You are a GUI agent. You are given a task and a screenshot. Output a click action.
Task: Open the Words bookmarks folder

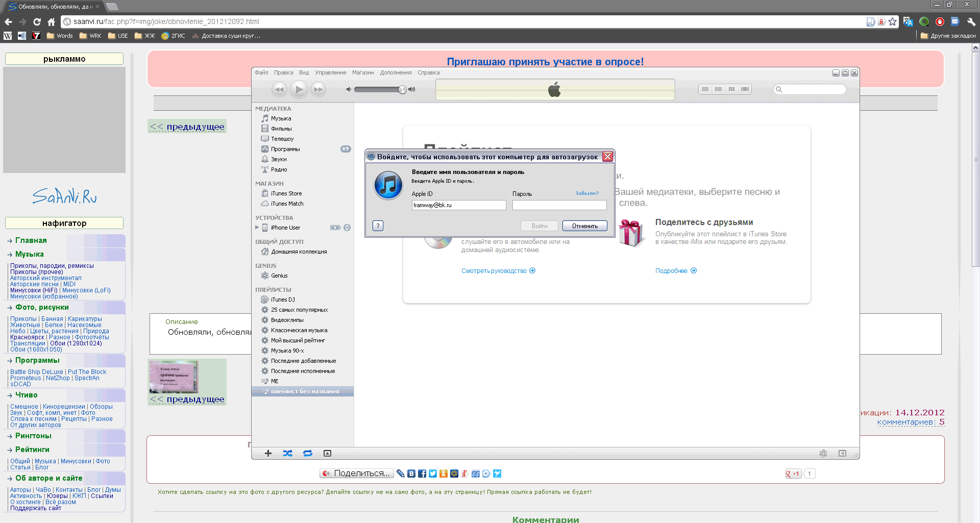[60, 36]
